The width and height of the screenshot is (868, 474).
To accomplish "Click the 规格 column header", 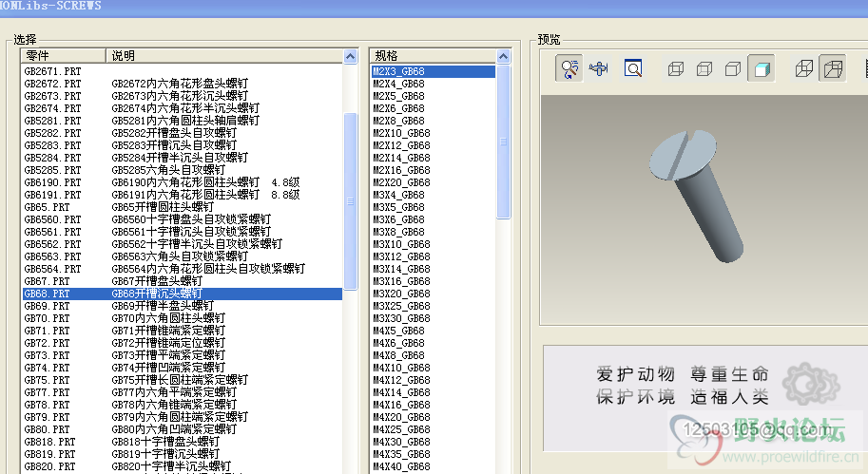I will click(x=433, y=56).
